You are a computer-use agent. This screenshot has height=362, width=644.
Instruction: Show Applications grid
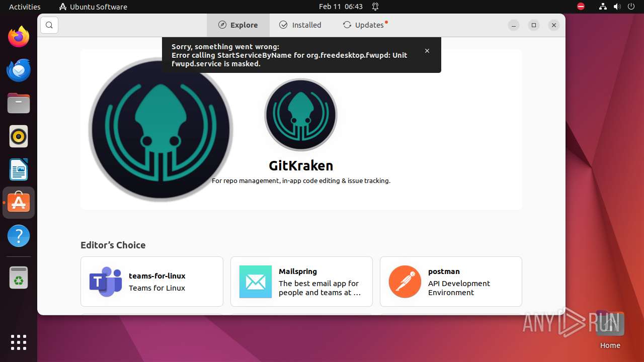pos(19,342)
